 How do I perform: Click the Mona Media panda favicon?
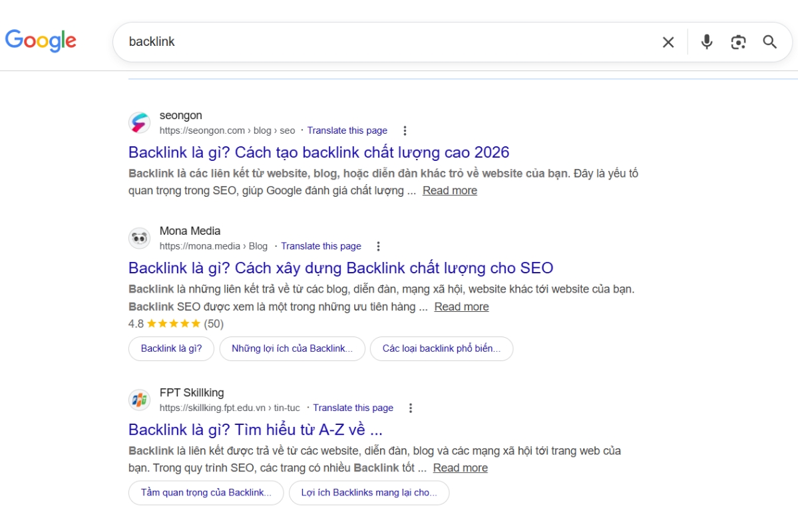pyautogui.click(x=139, y=238)
